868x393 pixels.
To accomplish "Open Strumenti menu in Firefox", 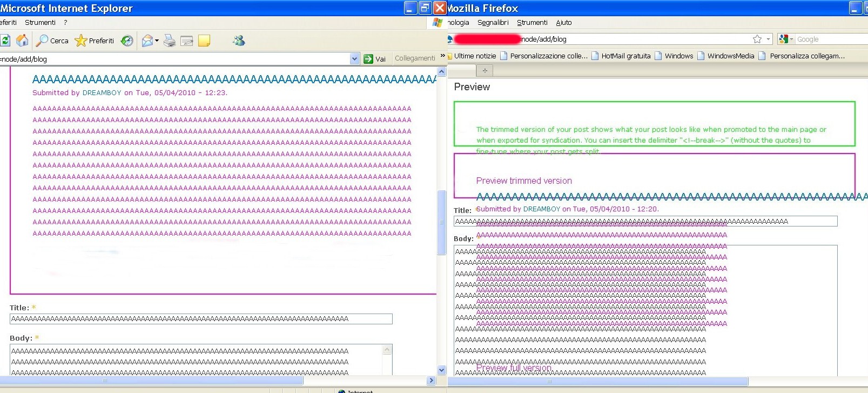I will click(x=532, y=23).
